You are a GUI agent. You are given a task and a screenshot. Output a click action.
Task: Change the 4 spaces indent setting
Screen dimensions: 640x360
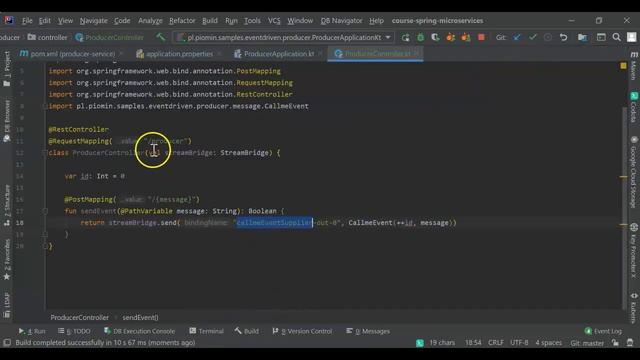coord(549,343)
